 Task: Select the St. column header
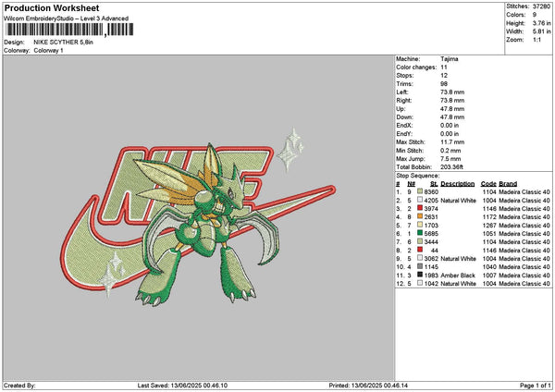(x=435, y=184)
